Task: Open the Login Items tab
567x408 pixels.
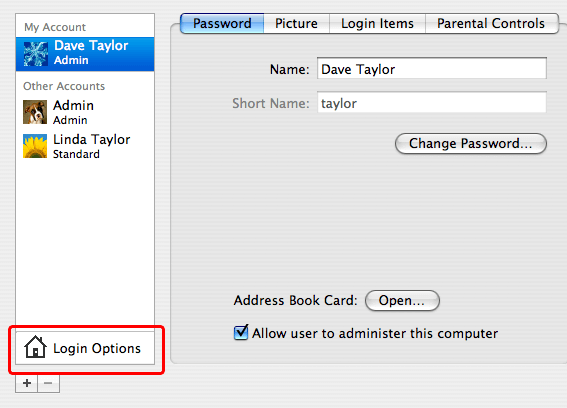Action: (x=377, y=24)
